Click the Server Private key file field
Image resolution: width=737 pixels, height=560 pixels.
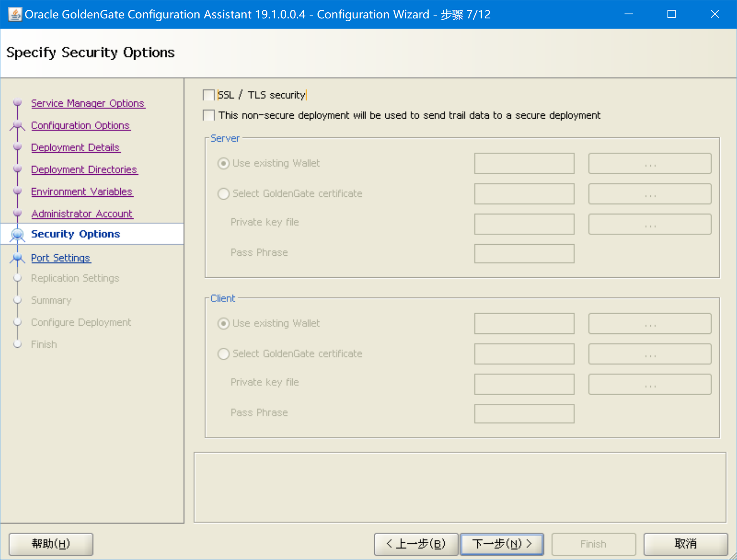click(x=524, y=224)
